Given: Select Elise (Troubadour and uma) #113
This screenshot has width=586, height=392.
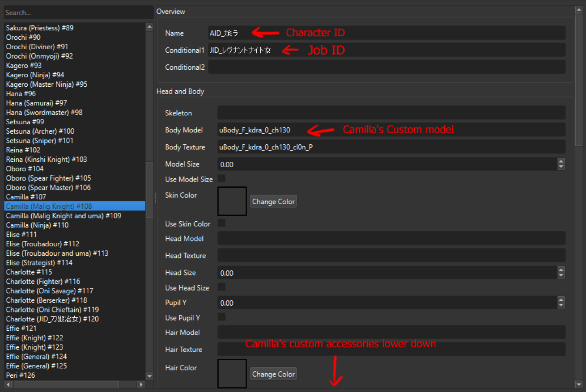Looking at the screenshot, I should [75, 253].
